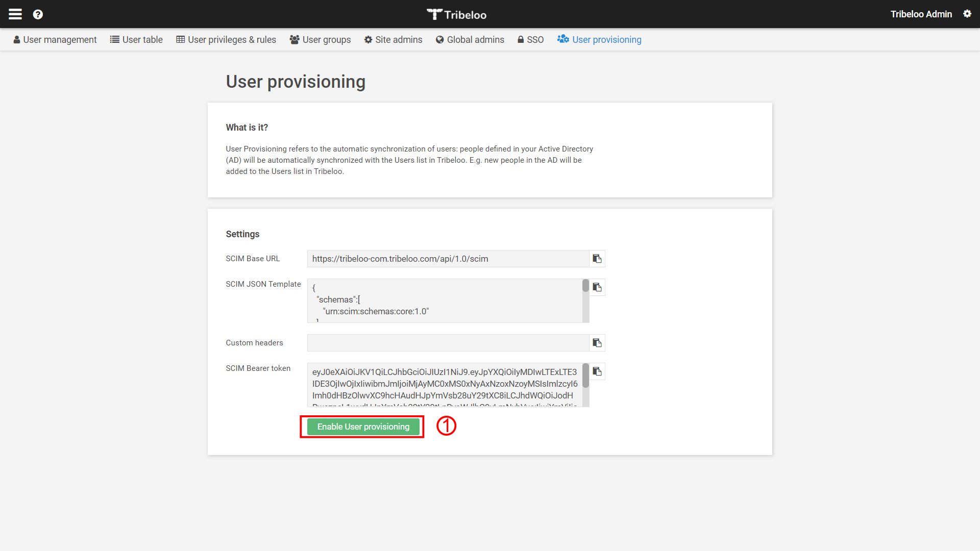This screenshot has width=980, height=551.
Task: Click the JSON Template scrollbar thumb
Action: click(x=585, y=286)
